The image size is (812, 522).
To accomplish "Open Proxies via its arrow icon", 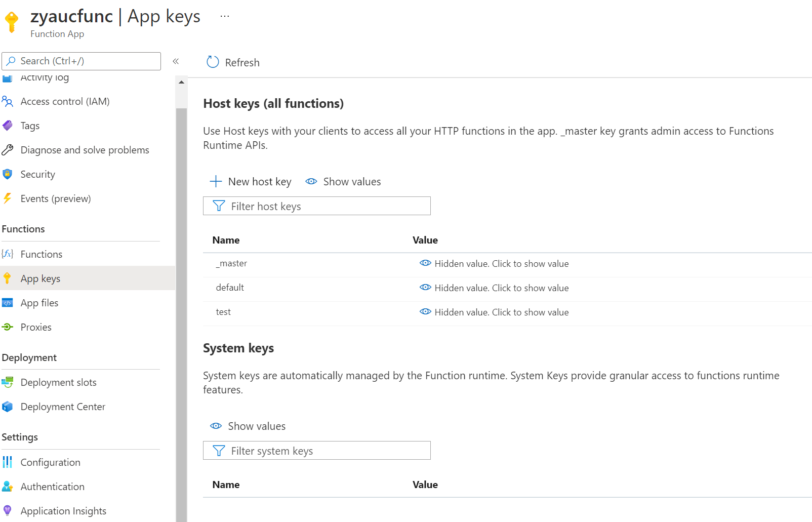I will coord(8,327).
